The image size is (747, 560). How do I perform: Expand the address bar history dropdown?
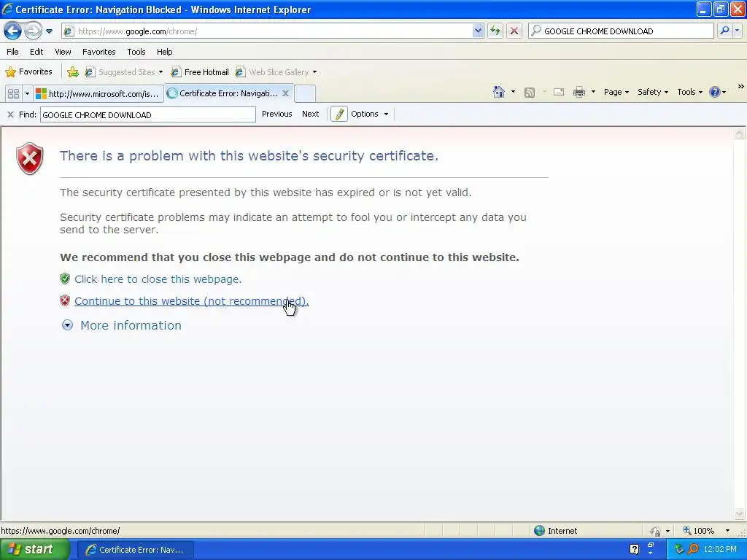[478, 31]
